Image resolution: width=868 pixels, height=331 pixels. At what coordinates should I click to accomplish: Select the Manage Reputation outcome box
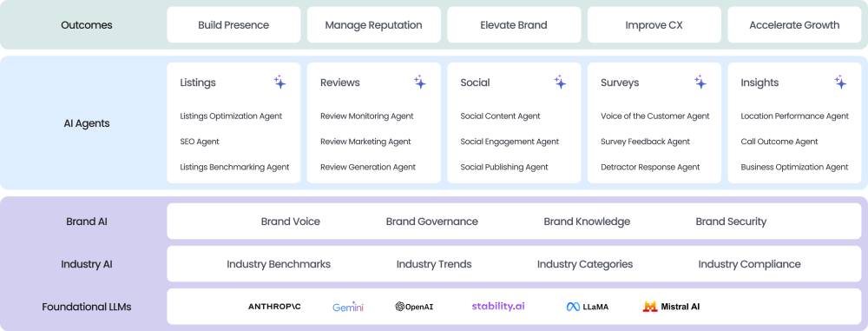pos(373,25)
